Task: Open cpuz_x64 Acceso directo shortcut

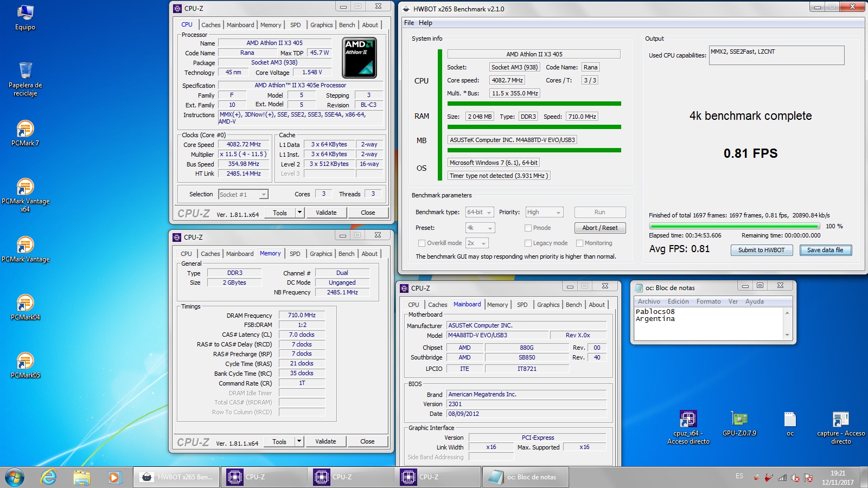Action: [688, 427]
